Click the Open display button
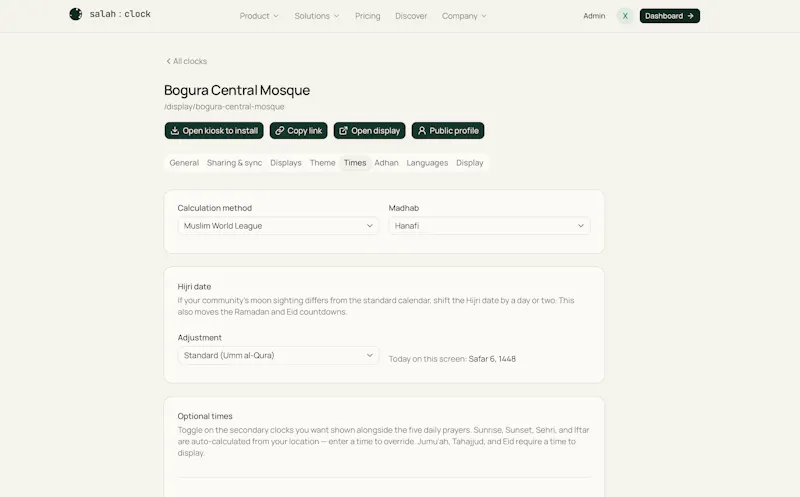800x497 pixels. [369, 131]
